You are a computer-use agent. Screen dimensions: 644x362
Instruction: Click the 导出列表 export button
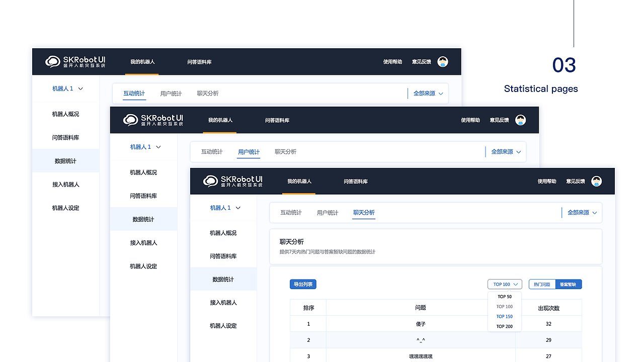pos(303,285)
